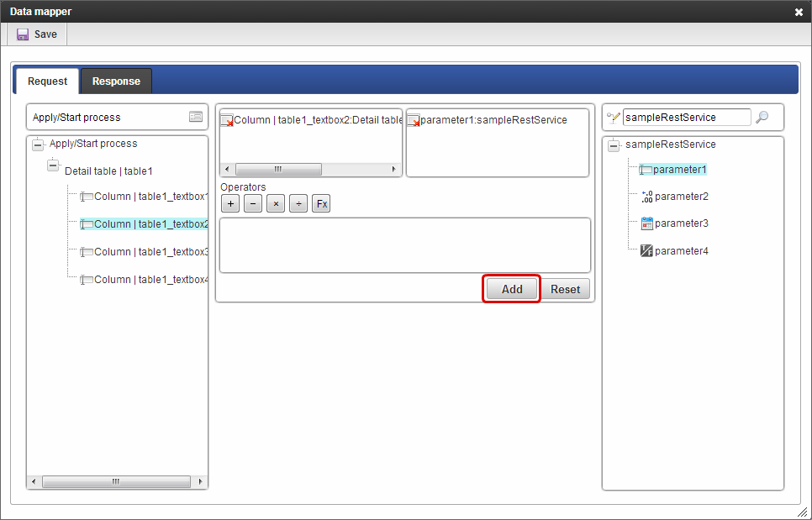This screenshot has width=812, height=520.
Task: Select parameter1 in the service tree
Action: tap(672, 170)
